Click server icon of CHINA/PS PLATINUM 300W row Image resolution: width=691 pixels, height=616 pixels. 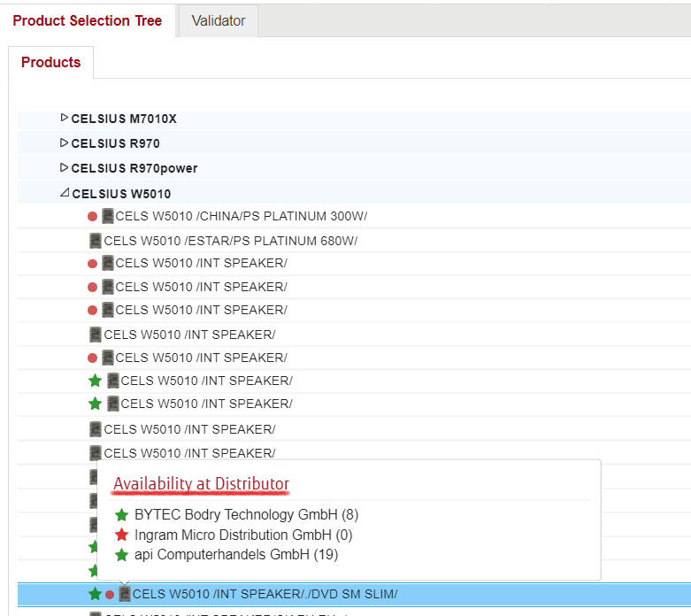point(108,216)
